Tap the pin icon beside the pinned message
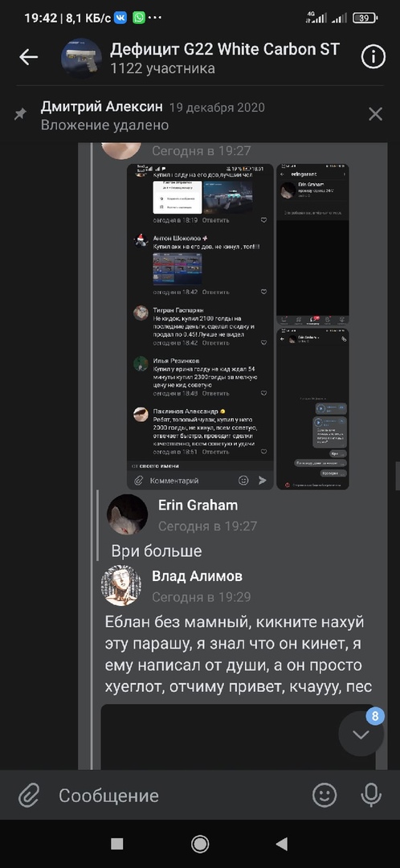Image resolution: width=400 pixels, height=868 pixels. [x=20, y=115]
